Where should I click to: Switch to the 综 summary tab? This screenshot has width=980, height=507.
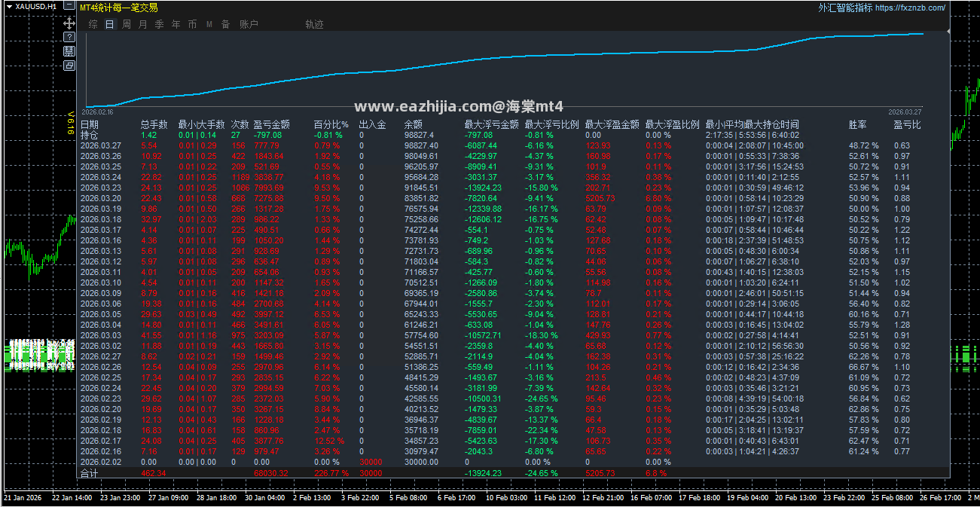(x=93, y=24)
